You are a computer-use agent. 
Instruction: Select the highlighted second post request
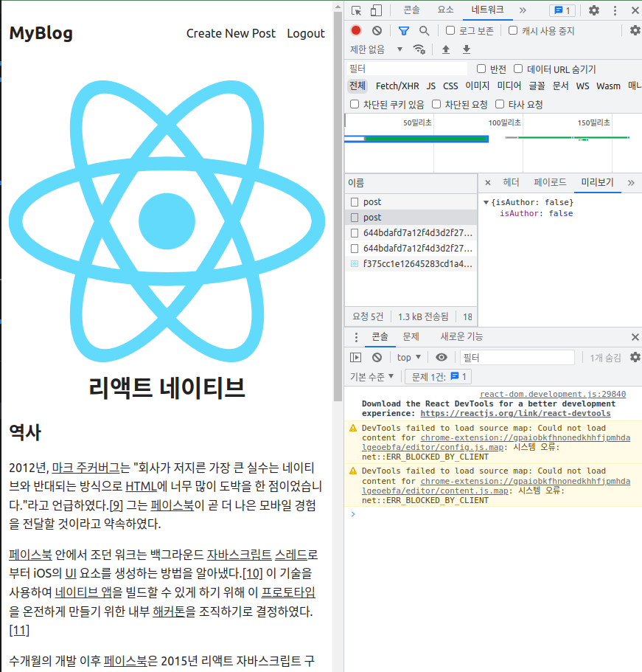pos(411,218)
